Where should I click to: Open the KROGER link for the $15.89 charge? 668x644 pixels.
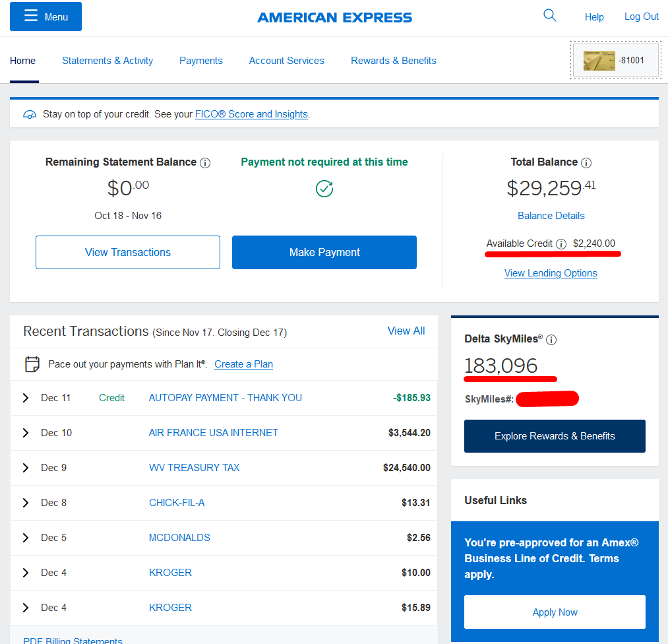point(170,607)
